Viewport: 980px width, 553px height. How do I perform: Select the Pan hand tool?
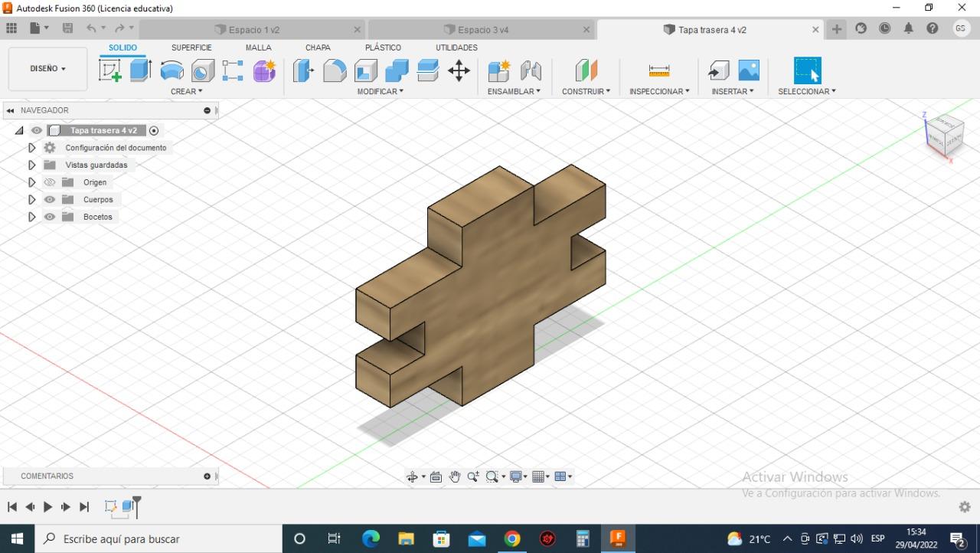455,476
